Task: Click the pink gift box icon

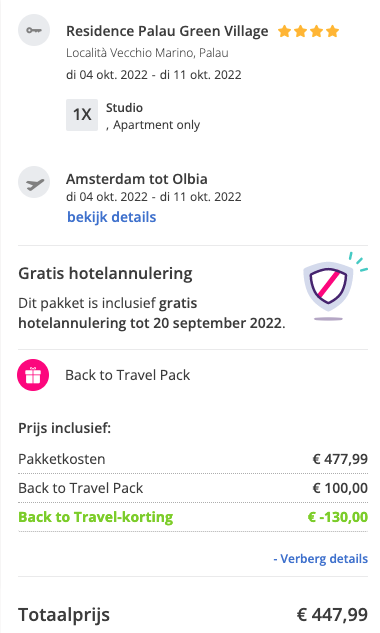Action: coord(33,375)
